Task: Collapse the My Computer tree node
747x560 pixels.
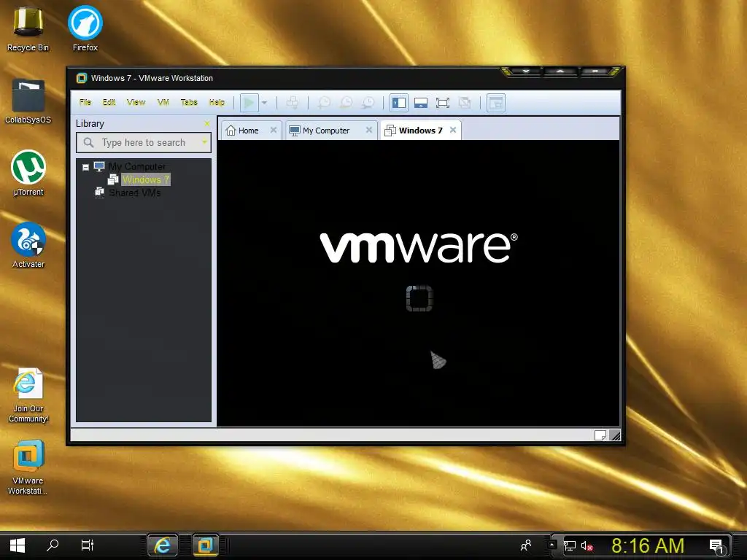Action: coord(86,167)
